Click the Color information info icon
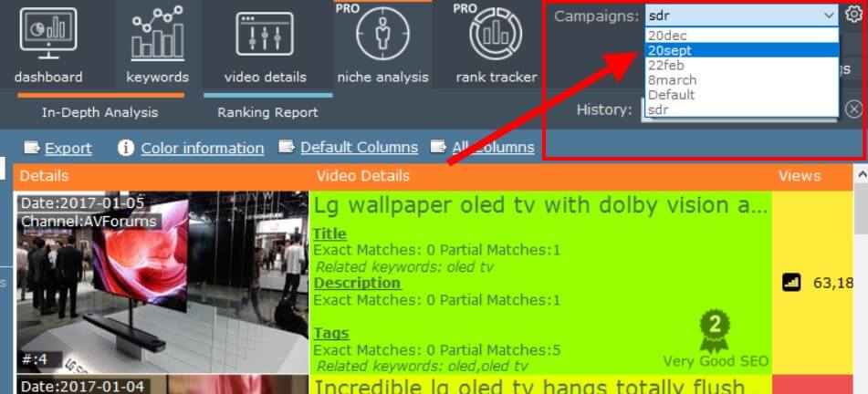The height and width of the screenshot is (394, 868). pyautogui.click(x=126, y=148)
